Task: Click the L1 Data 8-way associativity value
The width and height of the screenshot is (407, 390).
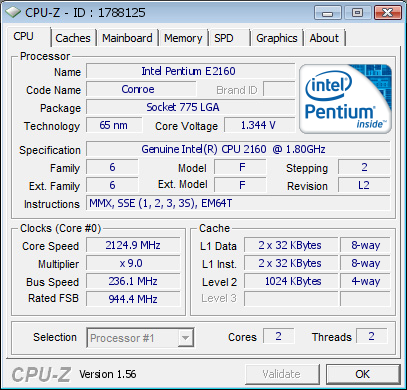Action: (365, 245)
